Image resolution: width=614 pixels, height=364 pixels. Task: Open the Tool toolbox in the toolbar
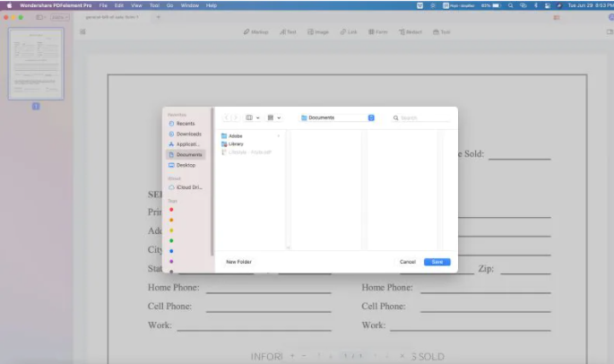click(x=441, y=31)
